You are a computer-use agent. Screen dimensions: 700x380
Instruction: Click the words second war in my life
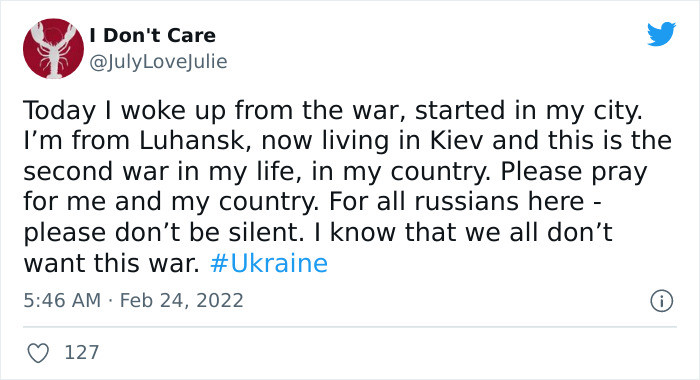161,172
